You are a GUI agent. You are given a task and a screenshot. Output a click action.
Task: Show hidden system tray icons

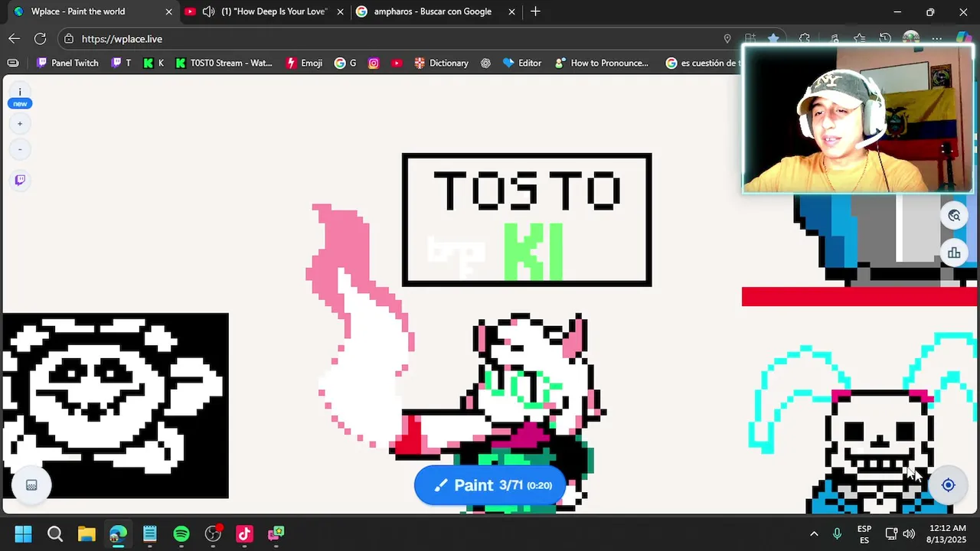click(814, 533)
